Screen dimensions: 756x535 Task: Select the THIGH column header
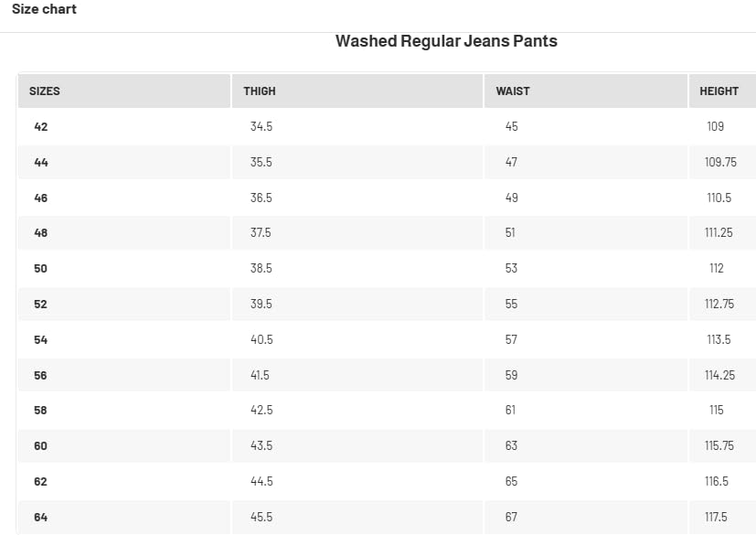260,91
